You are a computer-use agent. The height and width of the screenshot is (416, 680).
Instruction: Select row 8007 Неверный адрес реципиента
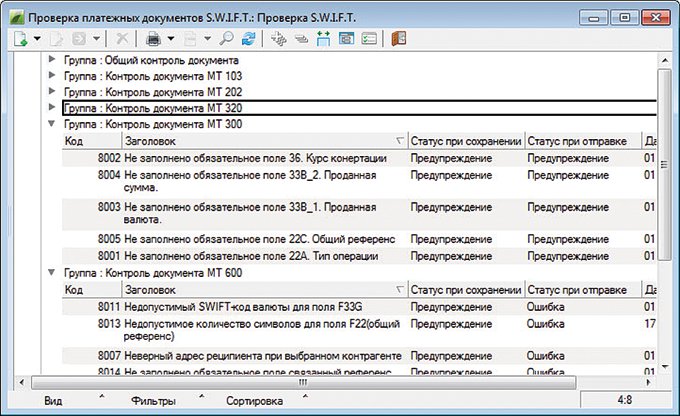coord(359,356)
